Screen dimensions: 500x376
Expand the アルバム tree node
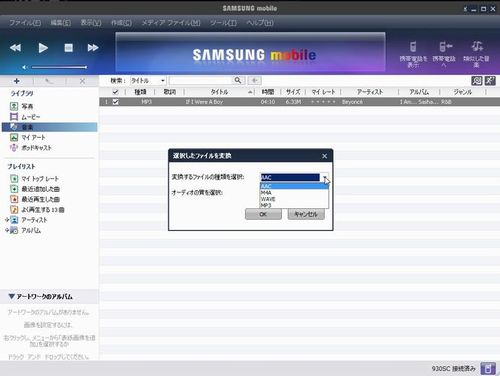[x=7, y=230]
